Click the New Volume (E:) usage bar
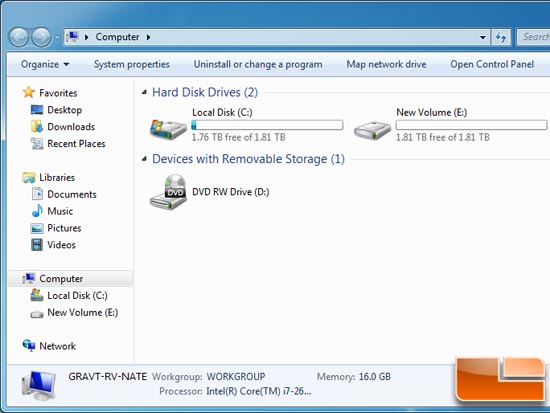This screenshot has width=550, height=413. (471, 125)
